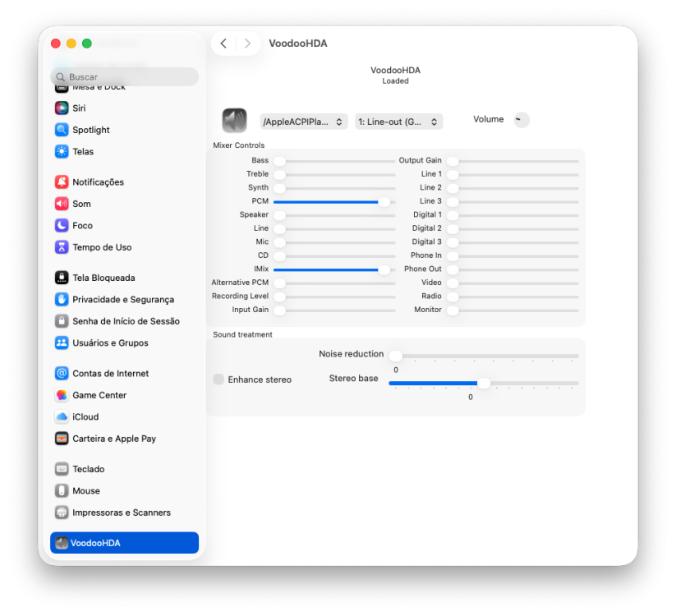Click the Input Gain slider
Viewport: 676px width, 616px height.
(334, 310)
